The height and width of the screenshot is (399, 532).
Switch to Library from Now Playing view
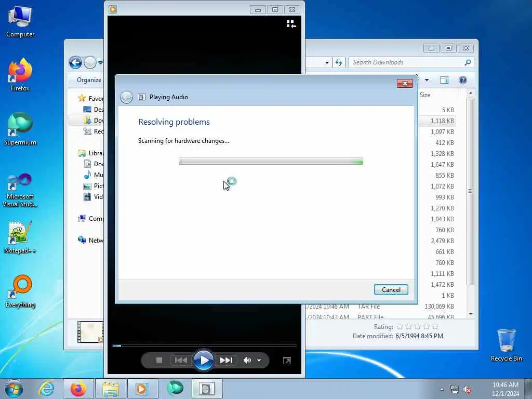[291, 24]
